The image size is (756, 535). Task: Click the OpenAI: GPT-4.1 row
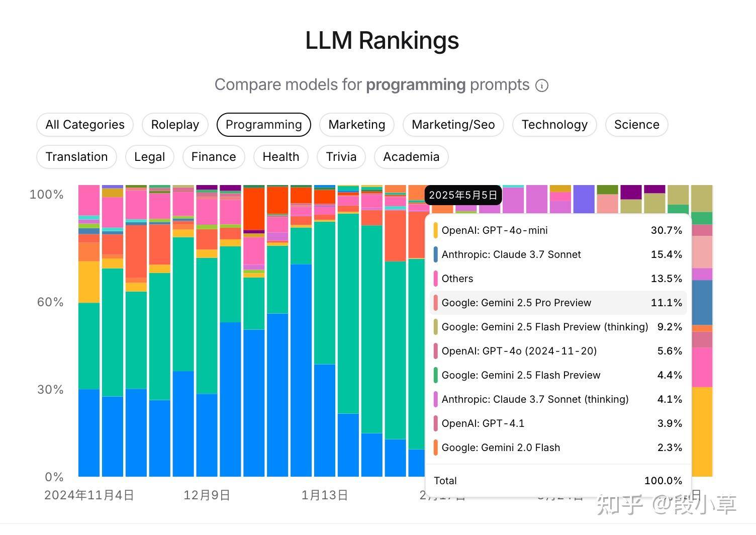[x=558, y=423]
